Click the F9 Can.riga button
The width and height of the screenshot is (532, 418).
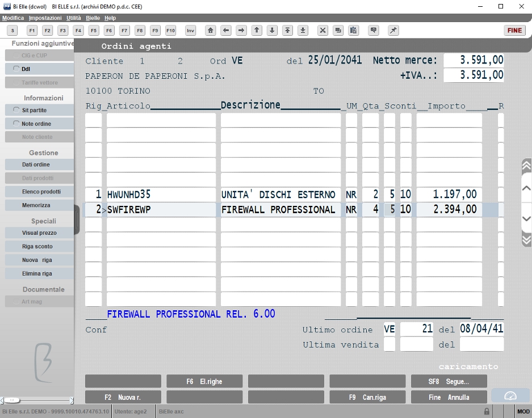coord(367,397)
